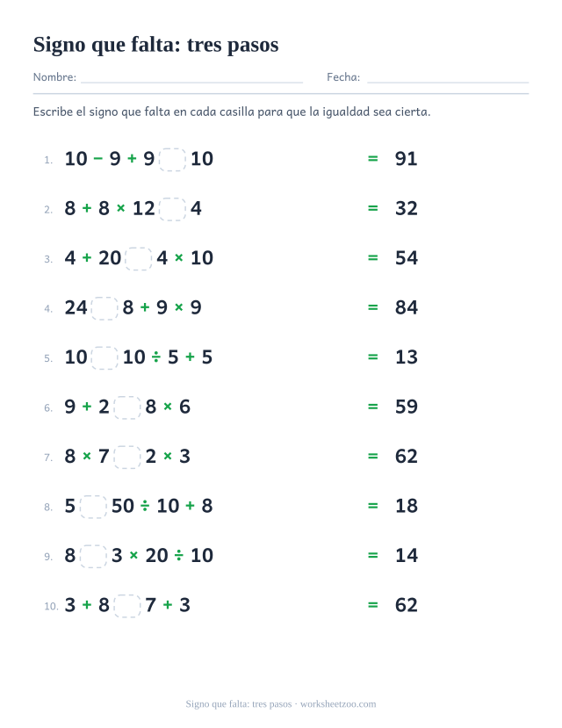Click the blank box between 2 and 8

[127, 407]
